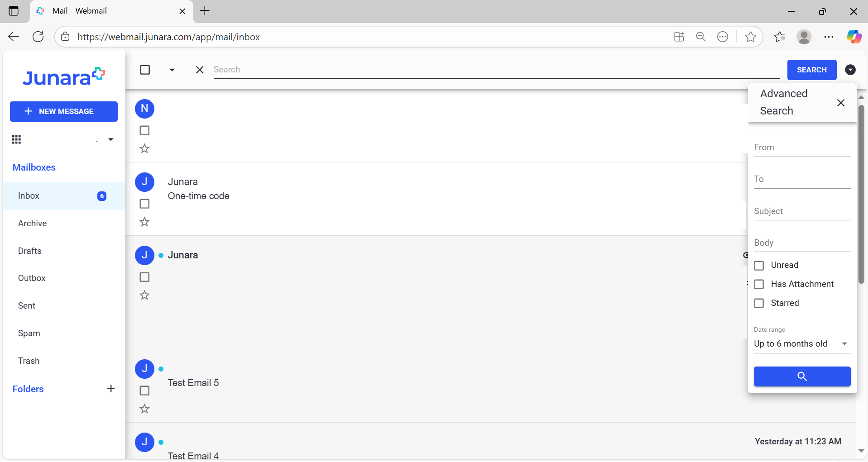Screen dimensions: 868x462
Task: Open the Copilot icon
Action: pos(854,37)
